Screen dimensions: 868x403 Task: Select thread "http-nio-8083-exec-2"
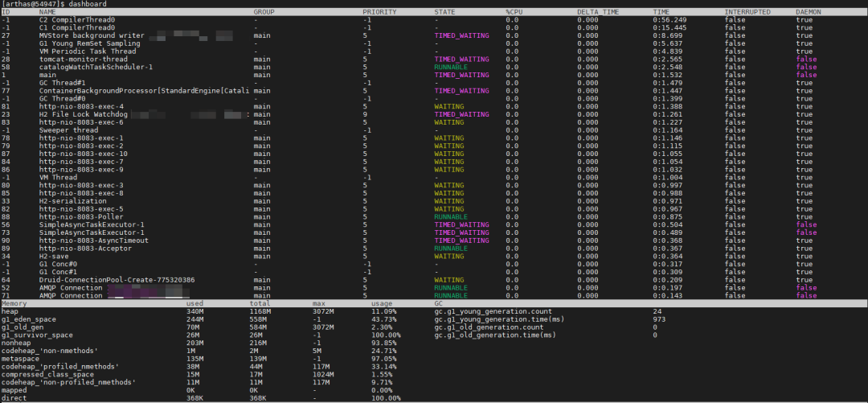(x=81, y=146)
